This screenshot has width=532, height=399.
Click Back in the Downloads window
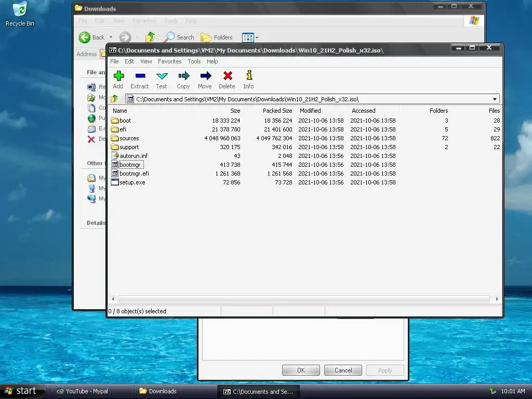92,37
